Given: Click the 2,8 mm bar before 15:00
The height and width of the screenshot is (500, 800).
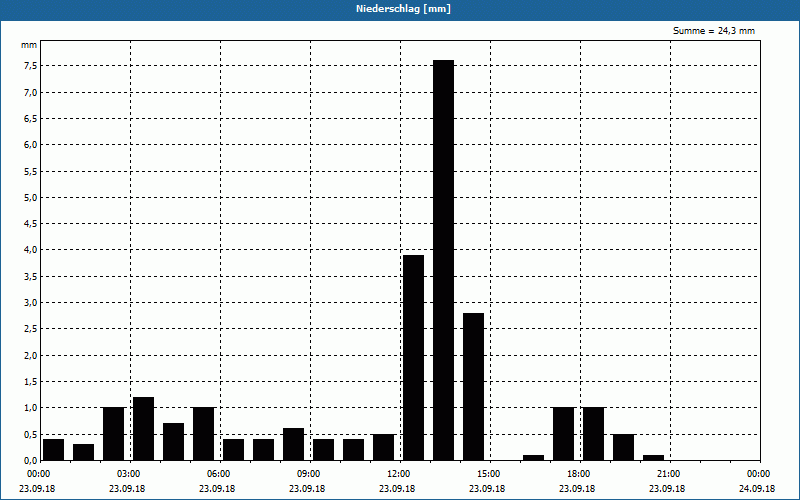Looking at the screenshot, I should pyautogui.click(x=473, y=387).
